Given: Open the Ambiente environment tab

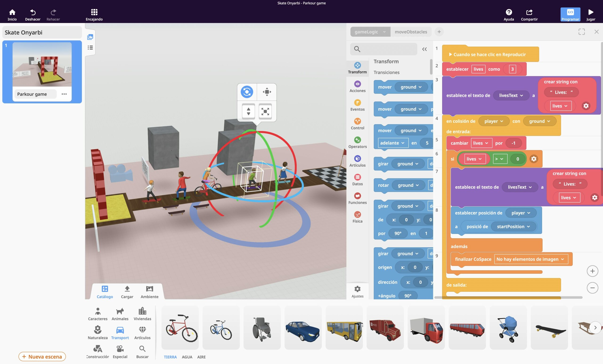Looking at the screenshot, I should [x=149, y=292].
